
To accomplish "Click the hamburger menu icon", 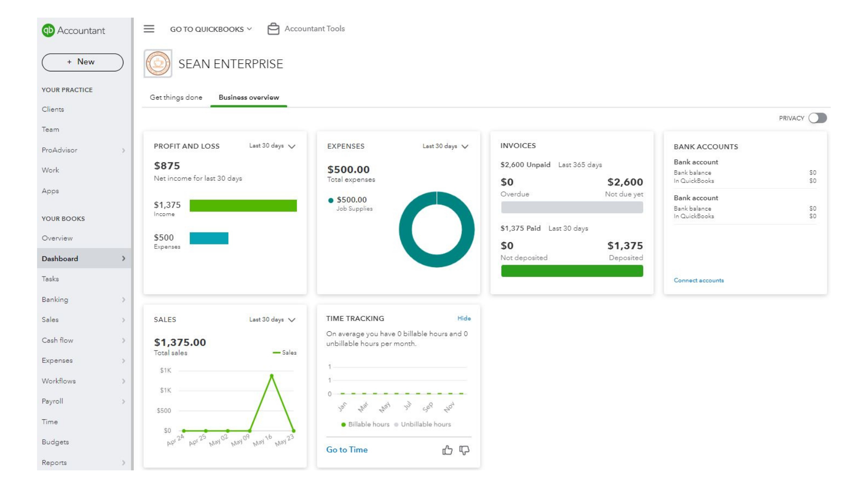I will pyautogui.click(x=149, y=29).
